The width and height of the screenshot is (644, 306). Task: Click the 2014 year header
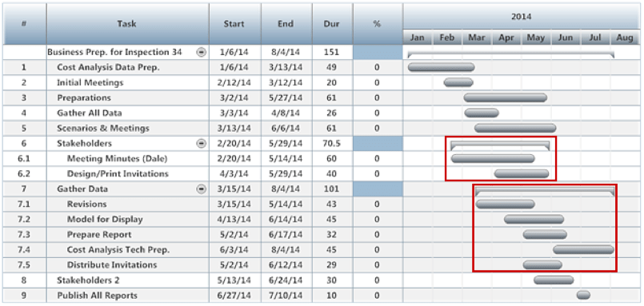[521, 17]
